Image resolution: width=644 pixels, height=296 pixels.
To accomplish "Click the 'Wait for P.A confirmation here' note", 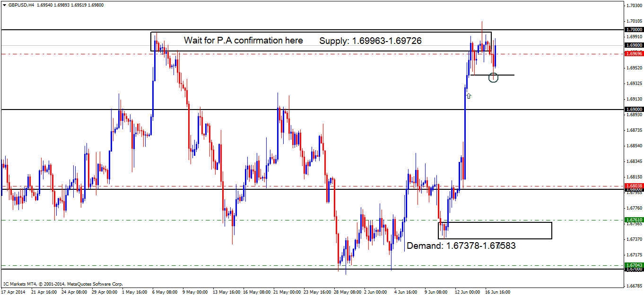I will 244,41.
